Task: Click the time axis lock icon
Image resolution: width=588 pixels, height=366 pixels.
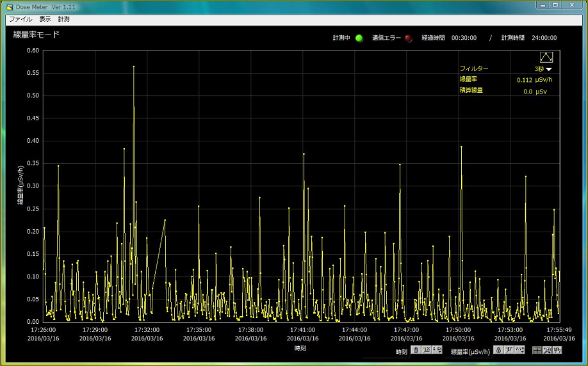Action: pyautogui.click(x=416, y=350)
